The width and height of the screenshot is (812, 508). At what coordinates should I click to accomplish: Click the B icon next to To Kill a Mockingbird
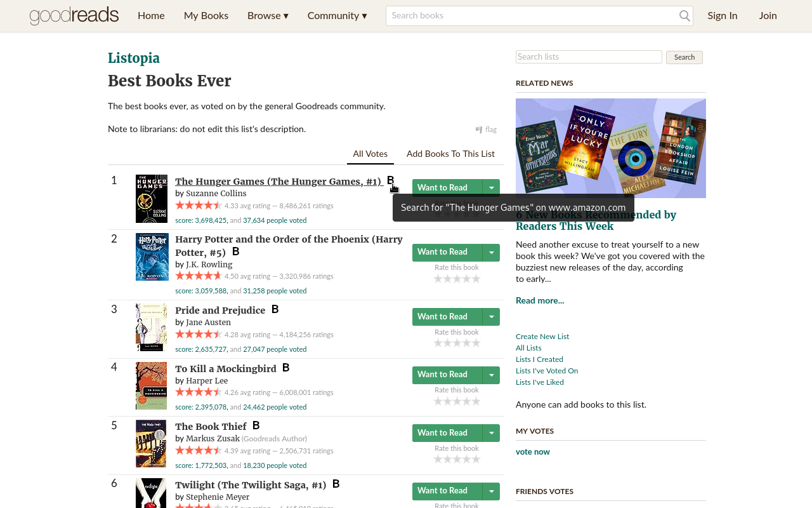285,367
